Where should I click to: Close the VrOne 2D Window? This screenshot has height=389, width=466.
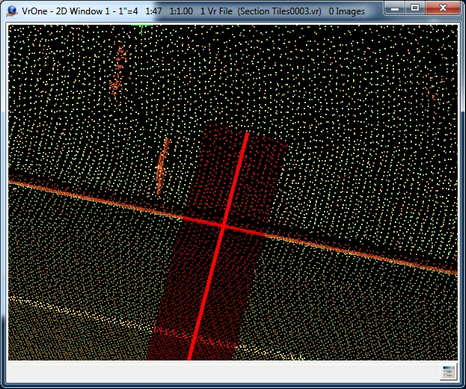(x=443, y=9)
